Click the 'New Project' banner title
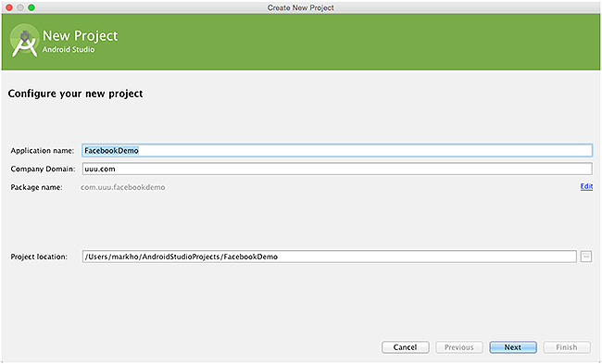The image size is (602, 364). [x=80, y=36]
